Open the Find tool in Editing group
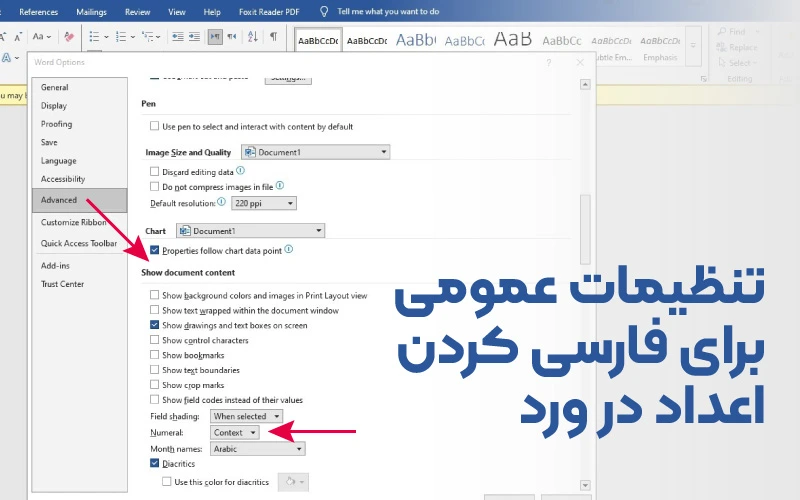 click(733, 32)
